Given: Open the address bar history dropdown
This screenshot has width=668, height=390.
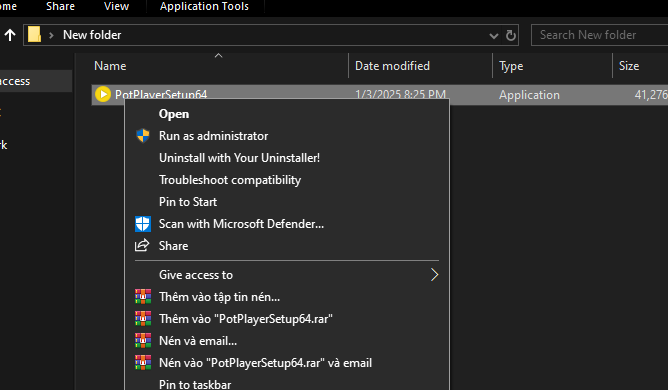Looking at the screenshot, I should [x=493, y=35].
